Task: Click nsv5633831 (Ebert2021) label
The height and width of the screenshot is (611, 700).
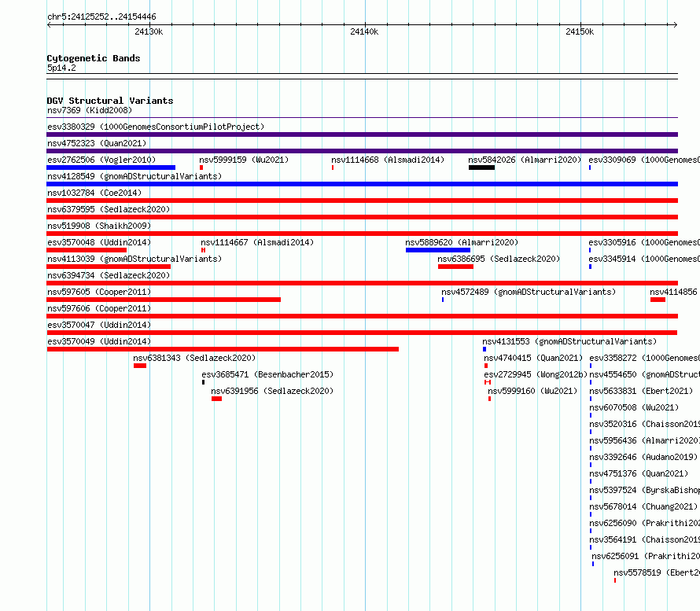Action: click(x=641, y=391)
